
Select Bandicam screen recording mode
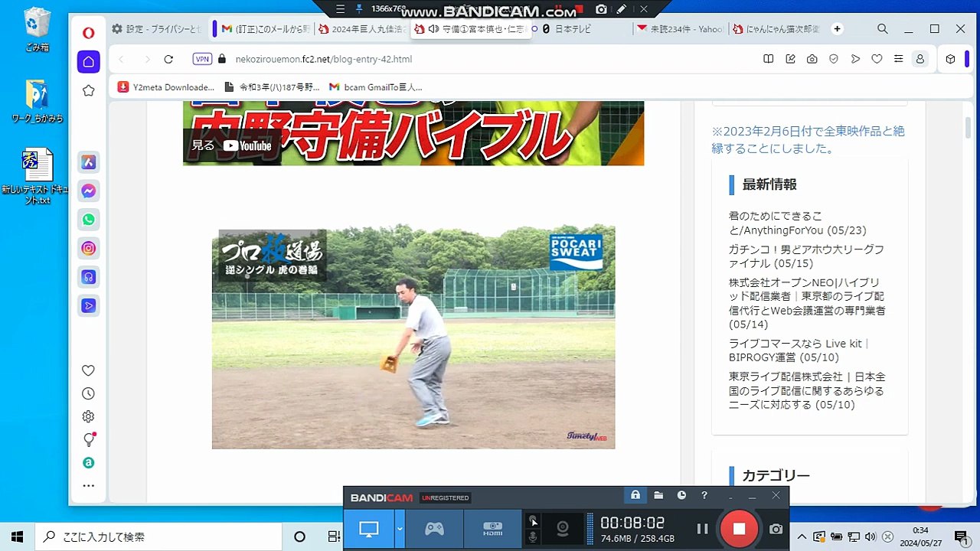click(x=369, y=529)
